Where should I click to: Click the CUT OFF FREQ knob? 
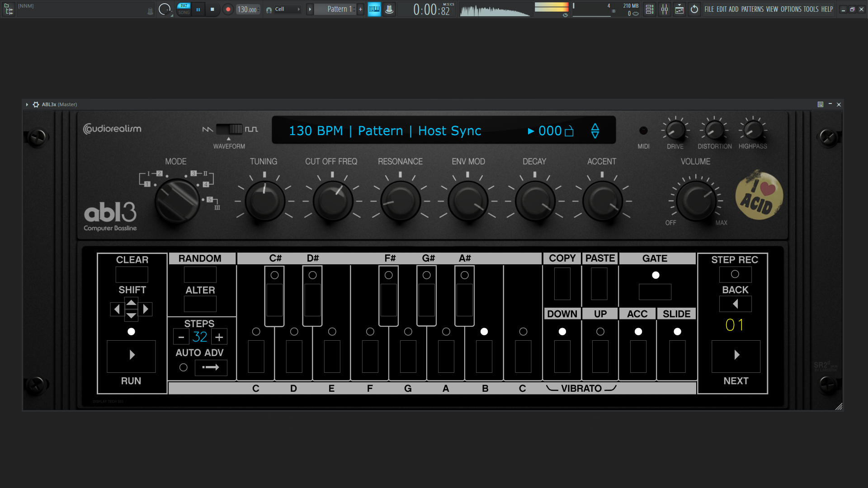click(x=332, y=201)
